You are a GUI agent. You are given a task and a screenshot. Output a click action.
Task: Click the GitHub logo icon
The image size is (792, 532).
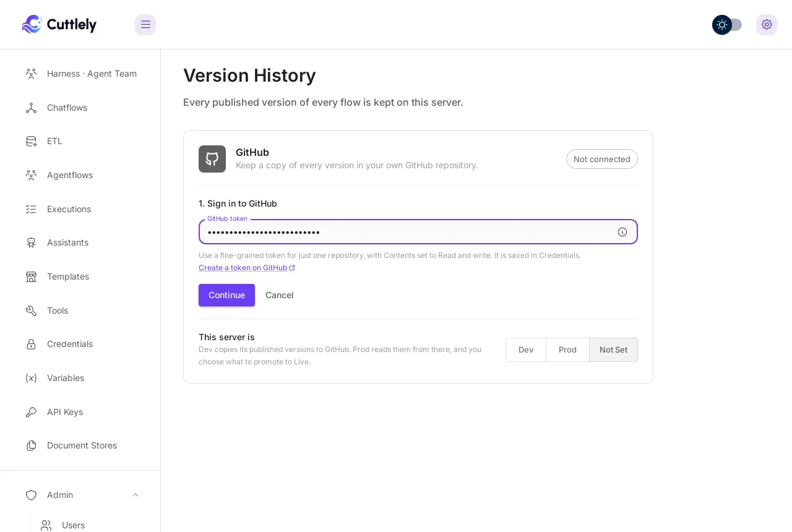212,159
